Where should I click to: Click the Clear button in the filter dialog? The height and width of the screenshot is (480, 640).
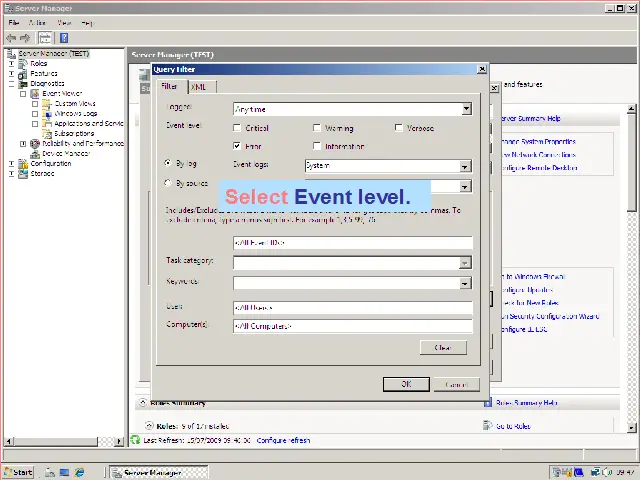tap(443, 348)
